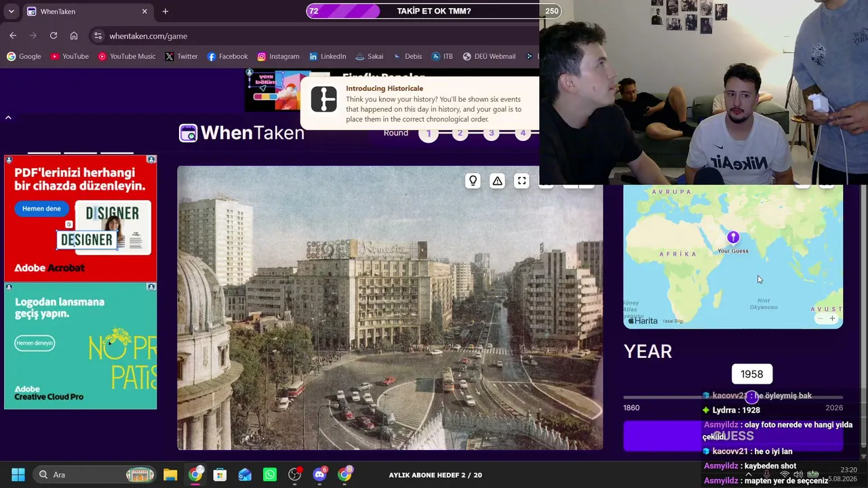Open Outlook from the taskbar
Screen dimensions: 868x488
click(245, 474)
